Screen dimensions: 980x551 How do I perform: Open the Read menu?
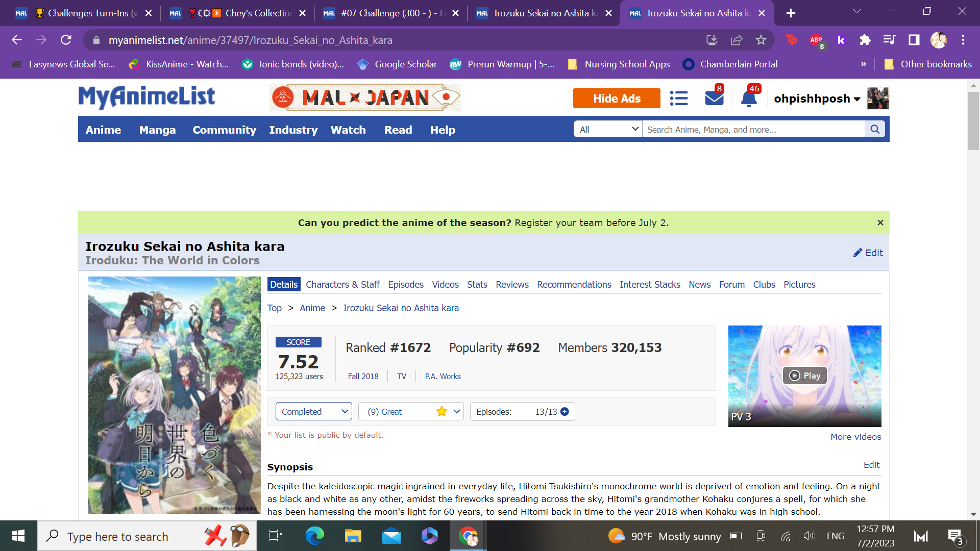pos(398,130)
